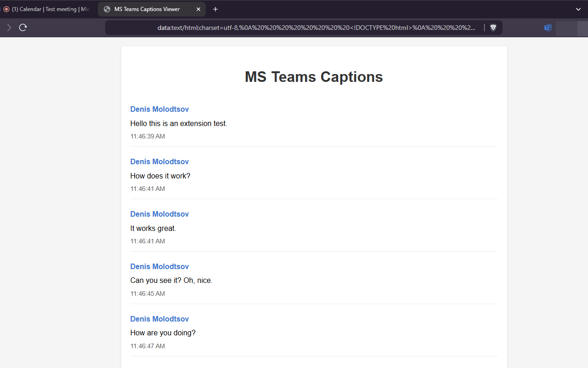Screen dimensions: 588x368
Task: Click the 11:46:47 AM timestamp
Action: coord(147,346)
